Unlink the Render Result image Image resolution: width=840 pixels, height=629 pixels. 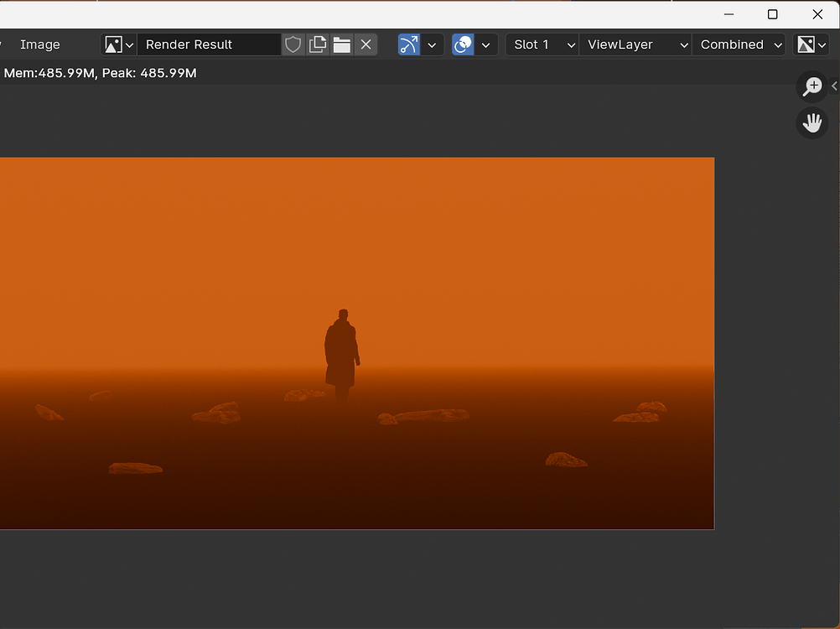[366, 44]
